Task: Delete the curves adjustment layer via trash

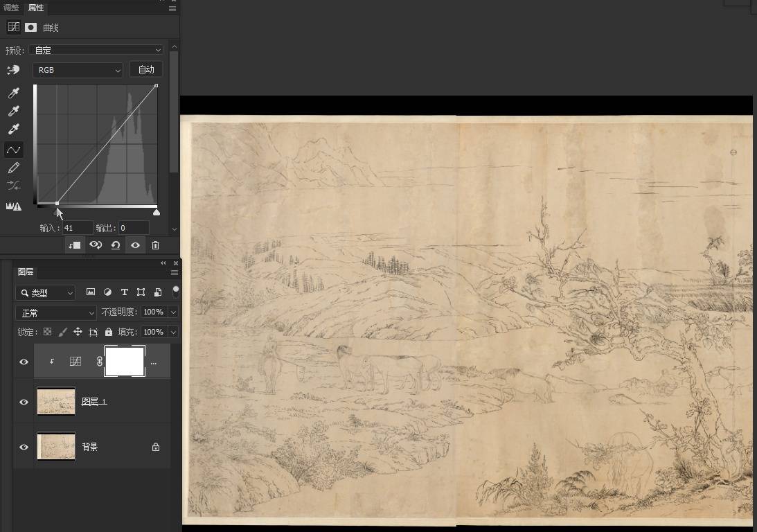Action: coord(155,245)
